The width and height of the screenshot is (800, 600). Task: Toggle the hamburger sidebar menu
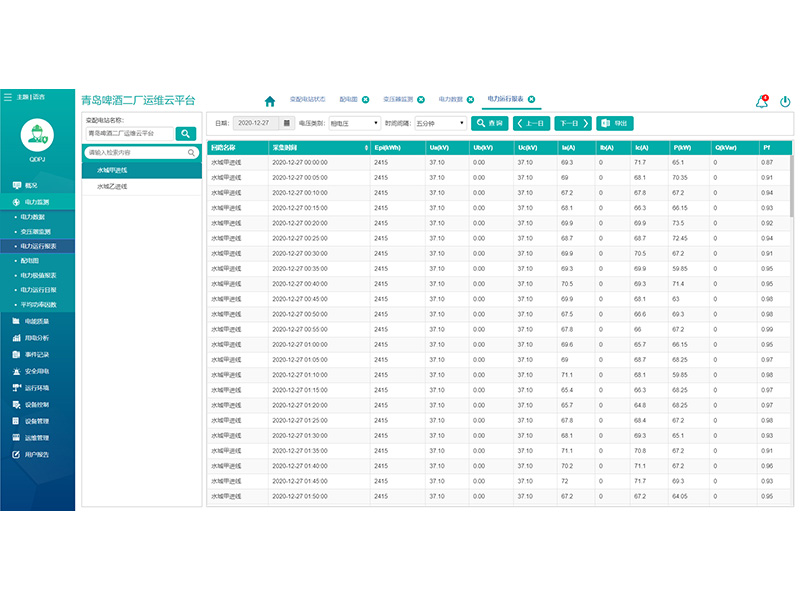tap(8, 97)
